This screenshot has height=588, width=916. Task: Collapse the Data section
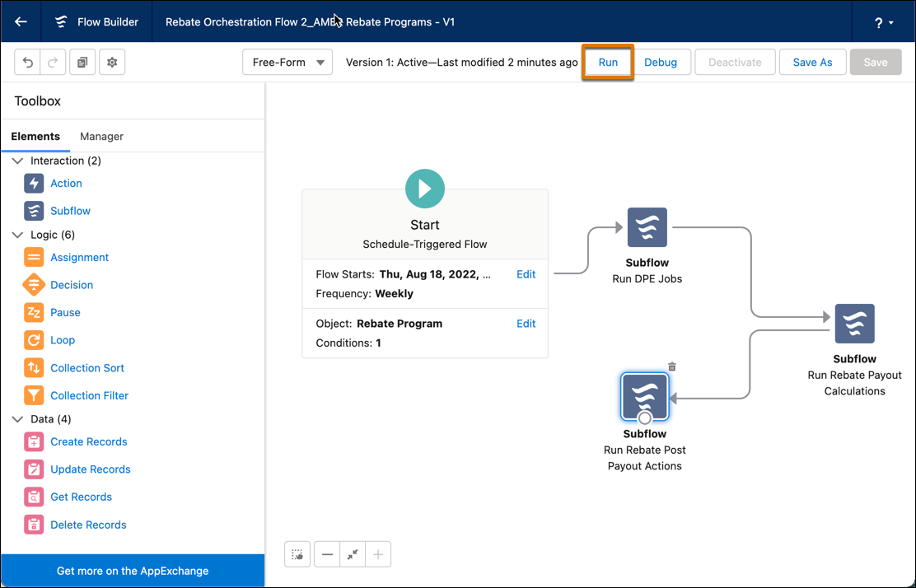[x=17, y=419]
